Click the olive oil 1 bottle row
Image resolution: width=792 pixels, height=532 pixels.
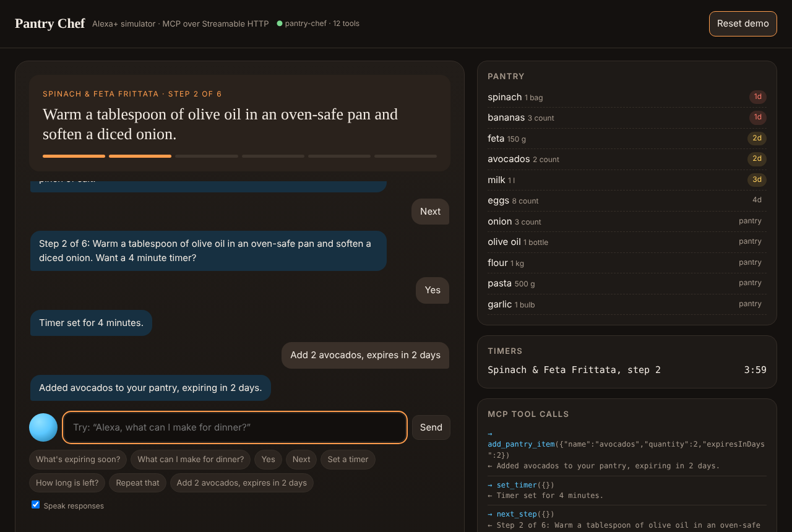[x=627, y=242]
